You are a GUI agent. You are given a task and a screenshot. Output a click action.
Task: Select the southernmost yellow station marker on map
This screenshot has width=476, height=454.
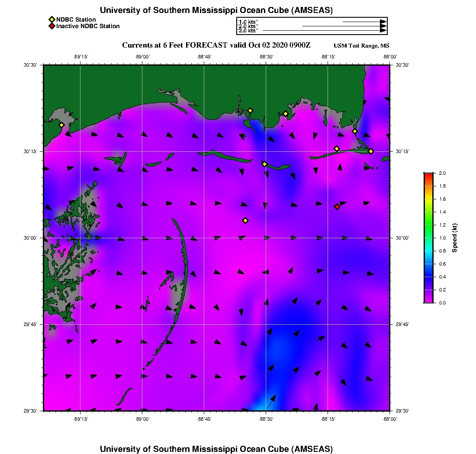pyautogui.click(x=245, y=221)
